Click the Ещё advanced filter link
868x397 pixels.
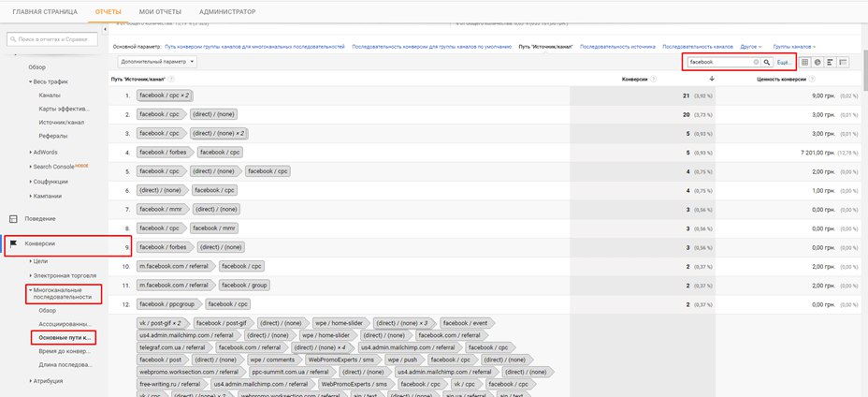pyautogui.click(x=785, y=62)
